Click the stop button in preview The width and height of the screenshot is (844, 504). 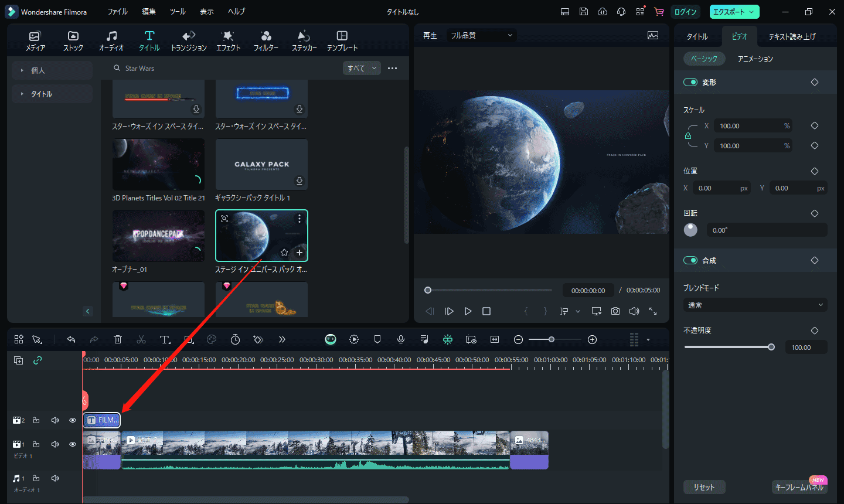click(x=486, y=311)
